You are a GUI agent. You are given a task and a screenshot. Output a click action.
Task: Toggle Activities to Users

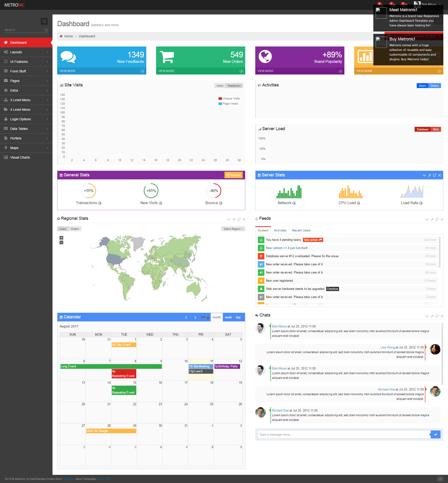423,86
